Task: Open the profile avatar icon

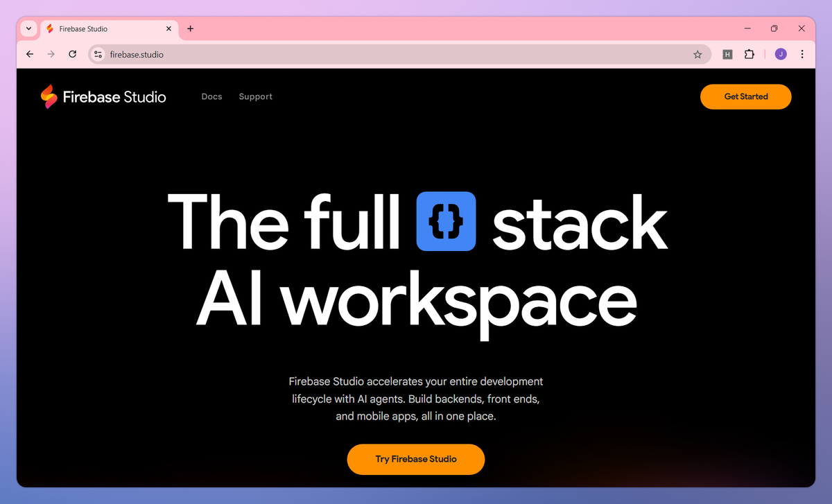Action: pos(780,53)
